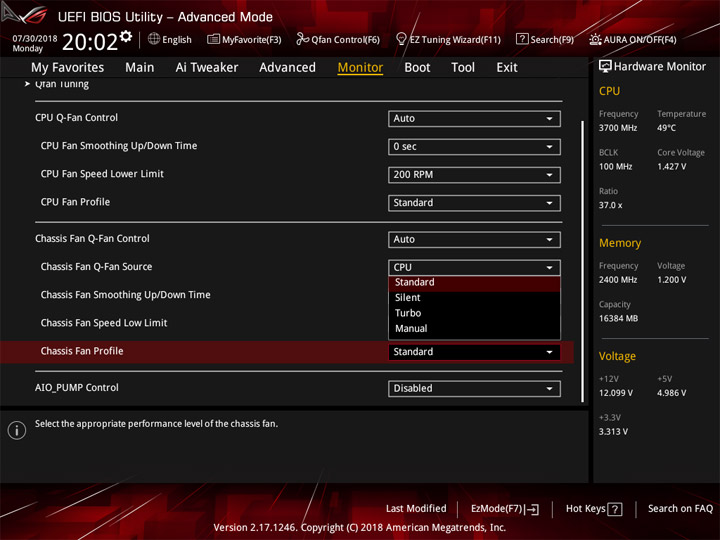Click the +3.3V value 3.313 V
The image size is (720, 540).
[613, 432]
